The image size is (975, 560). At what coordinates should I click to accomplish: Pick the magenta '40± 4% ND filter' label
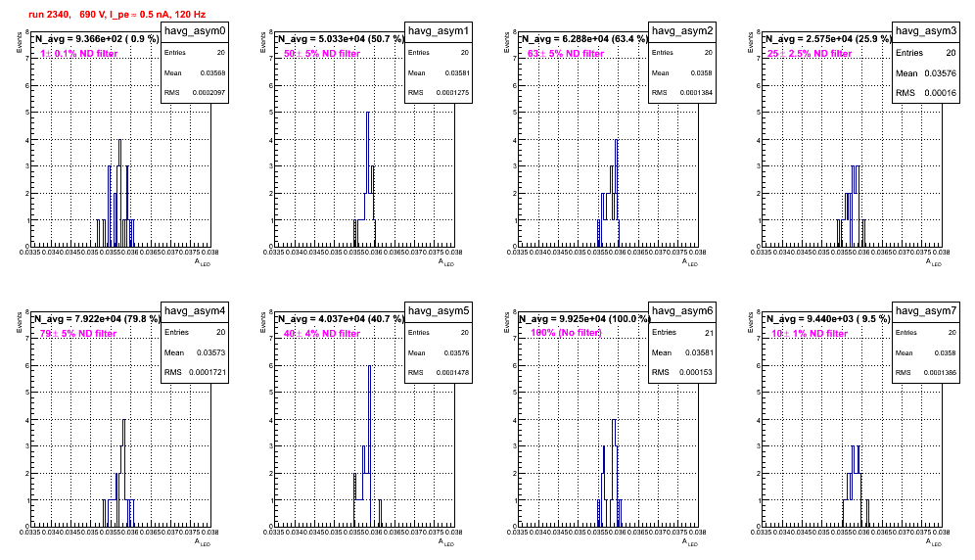click(x=322, y=334)
